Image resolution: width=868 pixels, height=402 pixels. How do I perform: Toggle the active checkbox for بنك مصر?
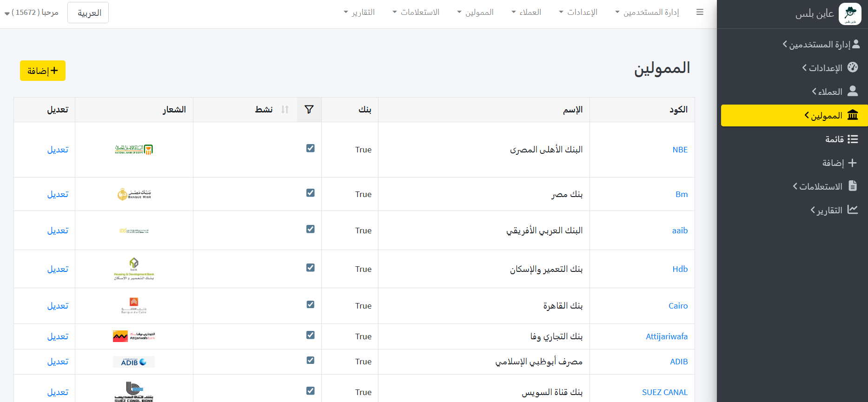pyautogui.click(x=311, y=193)
